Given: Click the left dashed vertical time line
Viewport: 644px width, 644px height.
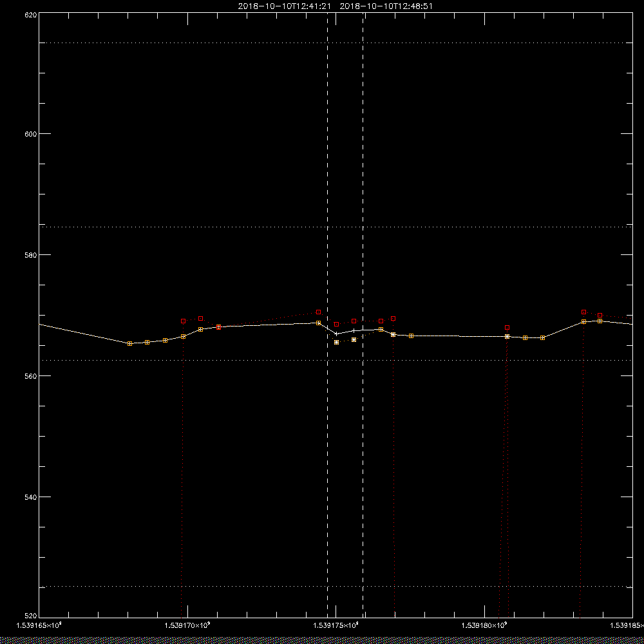Looking at the screenshot, I should [x=327, y=314].
